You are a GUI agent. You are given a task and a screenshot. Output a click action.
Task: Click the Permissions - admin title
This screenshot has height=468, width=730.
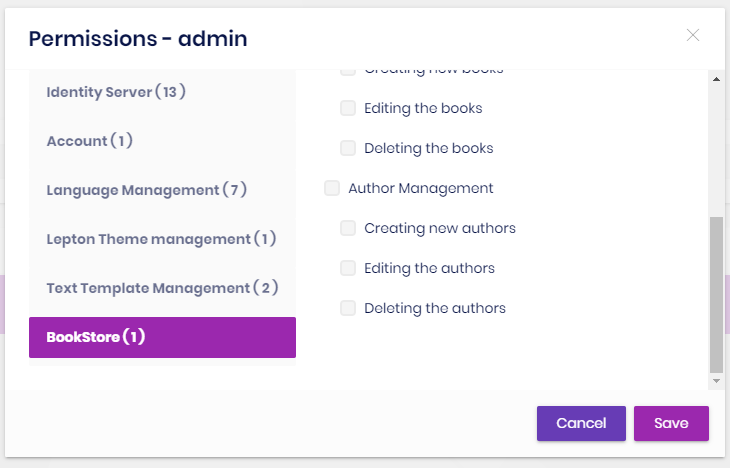pyautogui.click(x=138, y=39)
